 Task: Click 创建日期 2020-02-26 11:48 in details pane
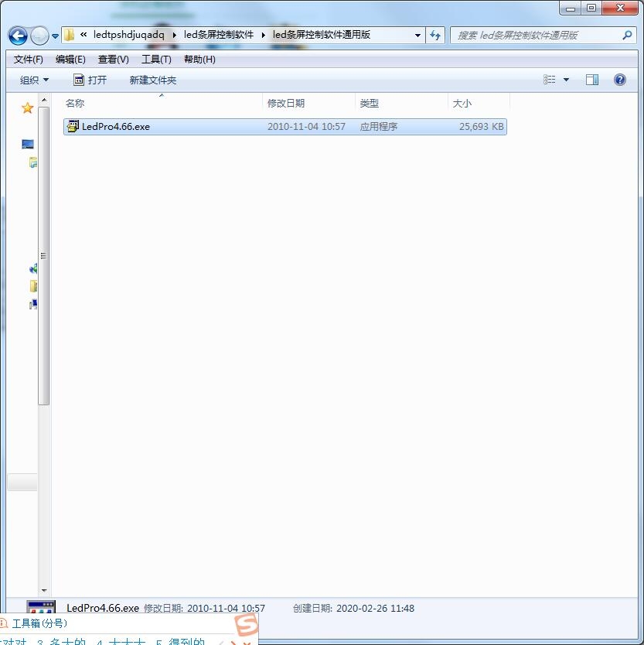point(353,609)
